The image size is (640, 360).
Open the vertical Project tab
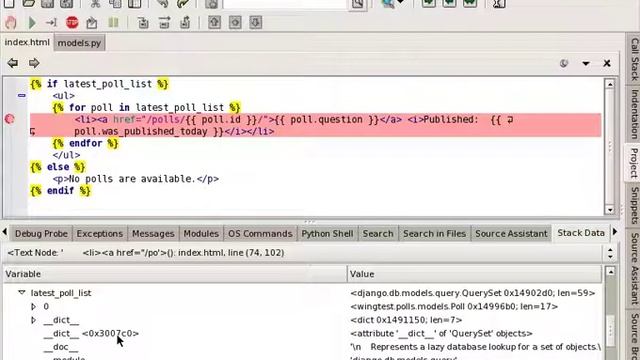[x=634, y=162]
